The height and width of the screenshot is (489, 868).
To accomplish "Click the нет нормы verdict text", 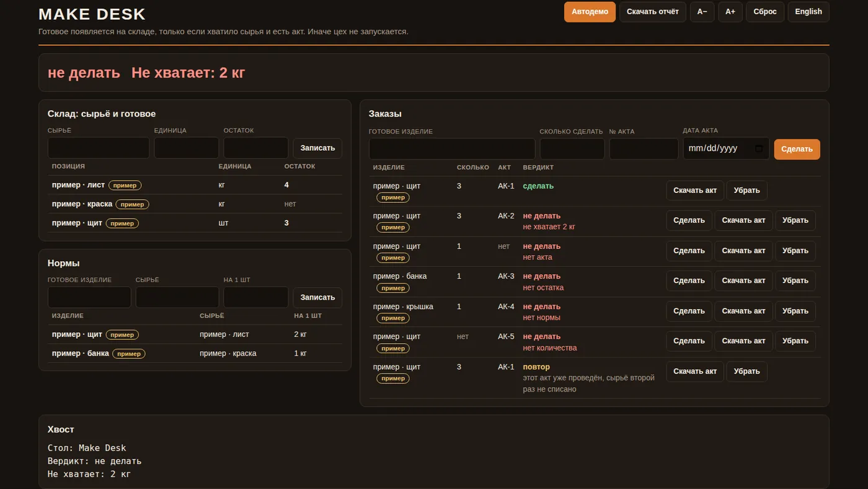I will (x=541, y=318).
